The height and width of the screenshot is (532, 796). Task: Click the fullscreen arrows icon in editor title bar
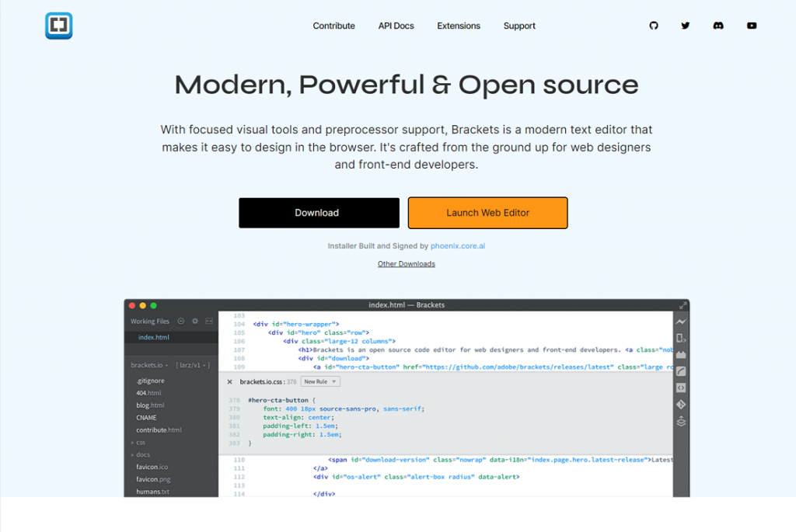point(683,305)
